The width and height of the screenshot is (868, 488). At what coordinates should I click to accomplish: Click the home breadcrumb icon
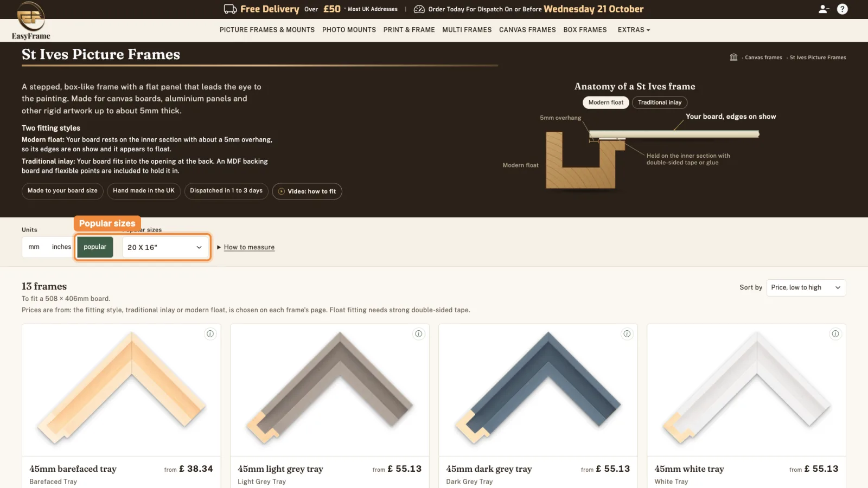(x=733, y=57)
